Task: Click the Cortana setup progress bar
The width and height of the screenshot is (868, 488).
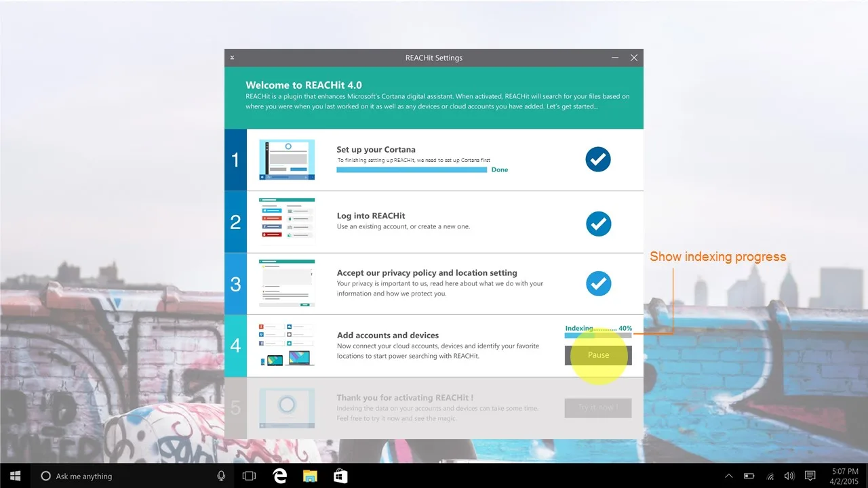Action: pyautogui.click(x=412, y=170)
